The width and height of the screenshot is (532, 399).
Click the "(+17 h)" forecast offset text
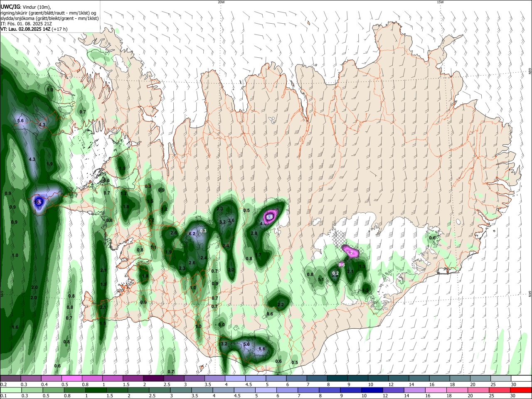[x=60, y=30]
